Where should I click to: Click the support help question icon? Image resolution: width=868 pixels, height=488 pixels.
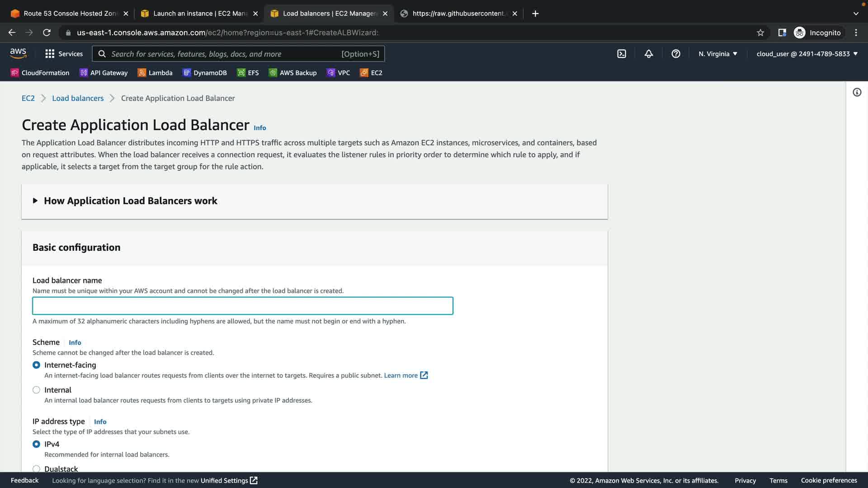click(x=676, y=54)
